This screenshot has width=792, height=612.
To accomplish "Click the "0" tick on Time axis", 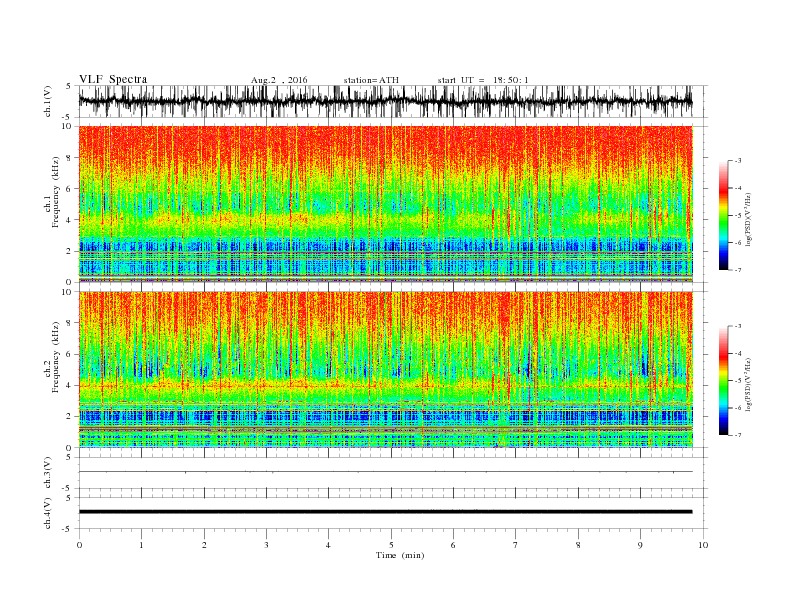I will click(x=79, y=545).
